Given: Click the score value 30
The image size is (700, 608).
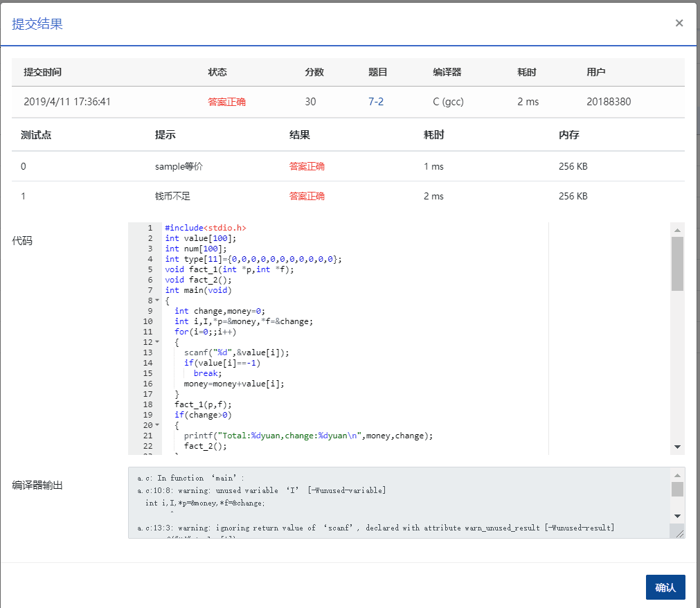Looking at the screenshot, I should pyautogui.click(x=310, y=102).
